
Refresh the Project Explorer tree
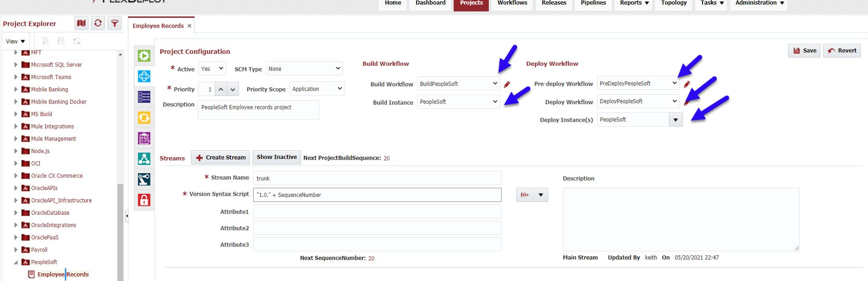tap(98, 23)
